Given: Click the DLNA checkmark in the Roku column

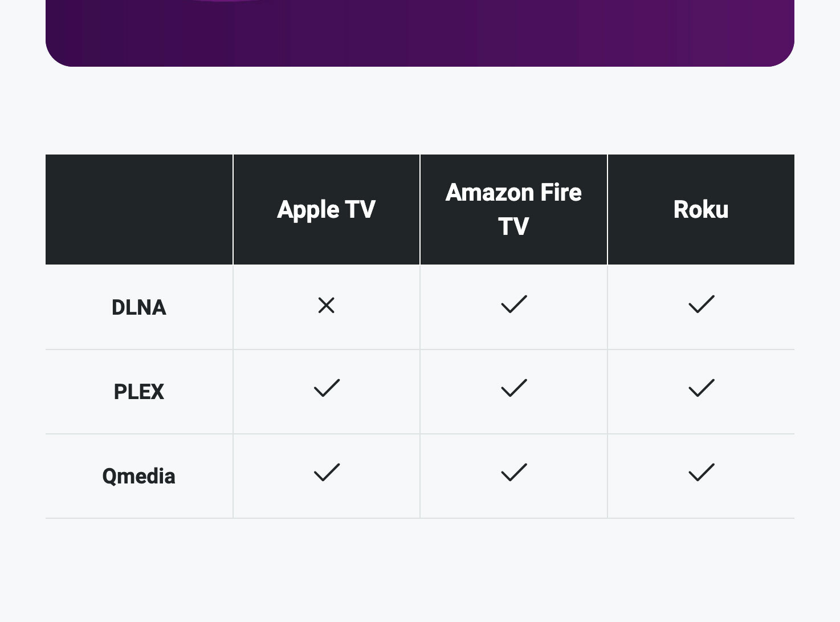Looking at the screenshot, I should pyautogui.click(x=701, y=304).
